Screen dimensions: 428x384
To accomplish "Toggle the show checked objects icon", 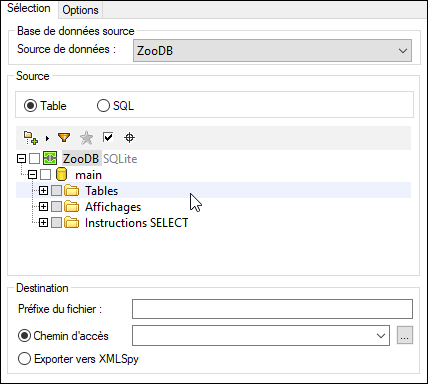I will pyautogui.click(x=108, y=137).
